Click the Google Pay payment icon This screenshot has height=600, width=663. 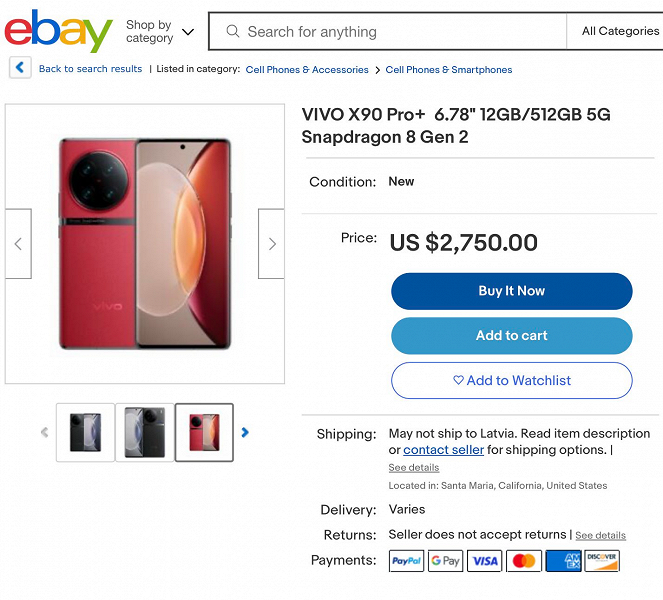(x=445, y=561)
